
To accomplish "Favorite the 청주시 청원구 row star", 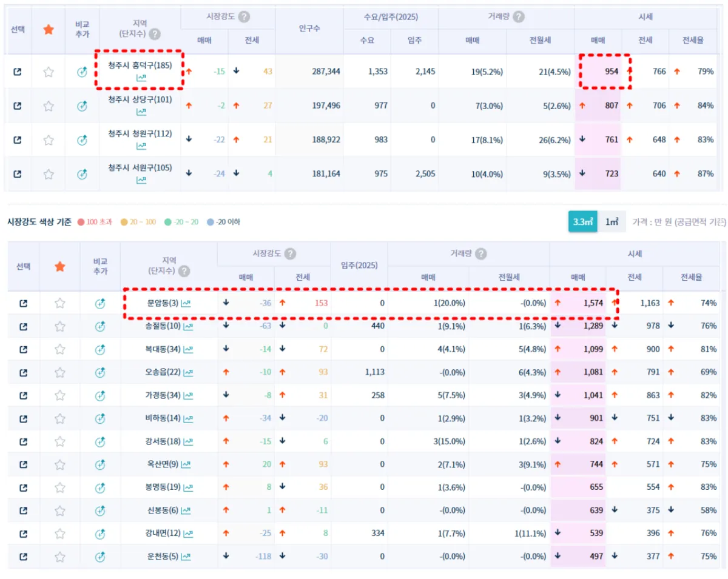I will 49,140.
